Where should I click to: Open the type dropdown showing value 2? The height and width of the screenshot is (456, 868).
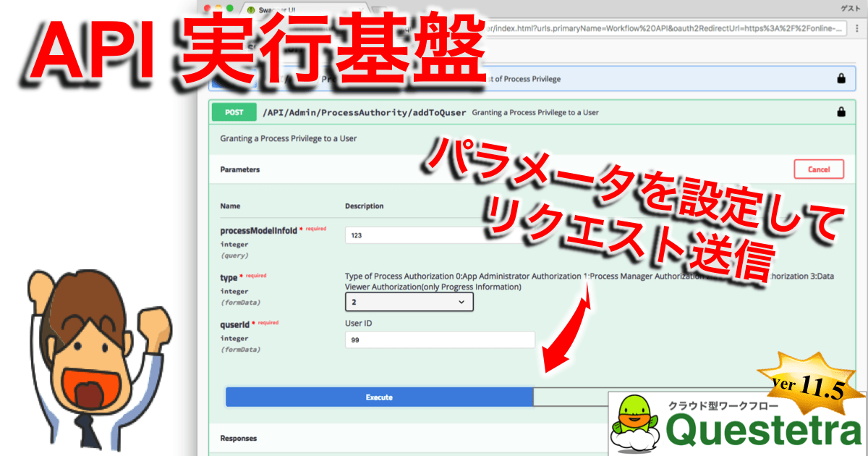(x=409, y=302)
